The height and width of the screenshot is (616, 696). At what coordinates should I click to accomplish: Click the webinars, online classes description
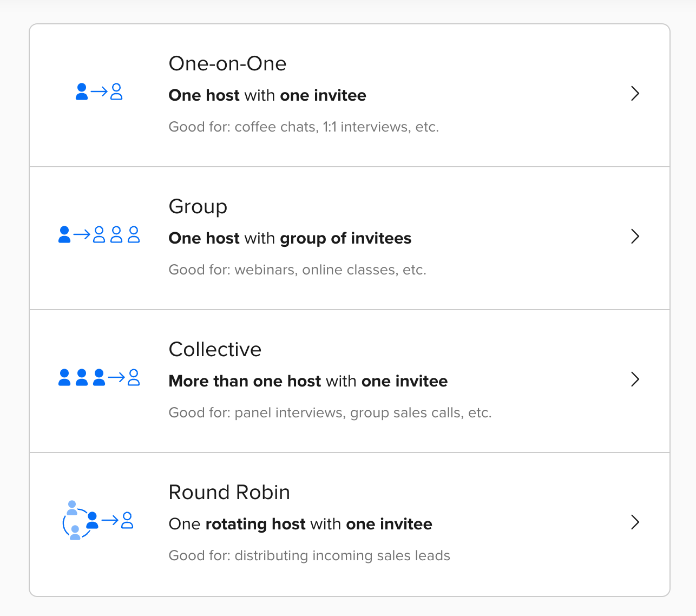tap(298, 270)
